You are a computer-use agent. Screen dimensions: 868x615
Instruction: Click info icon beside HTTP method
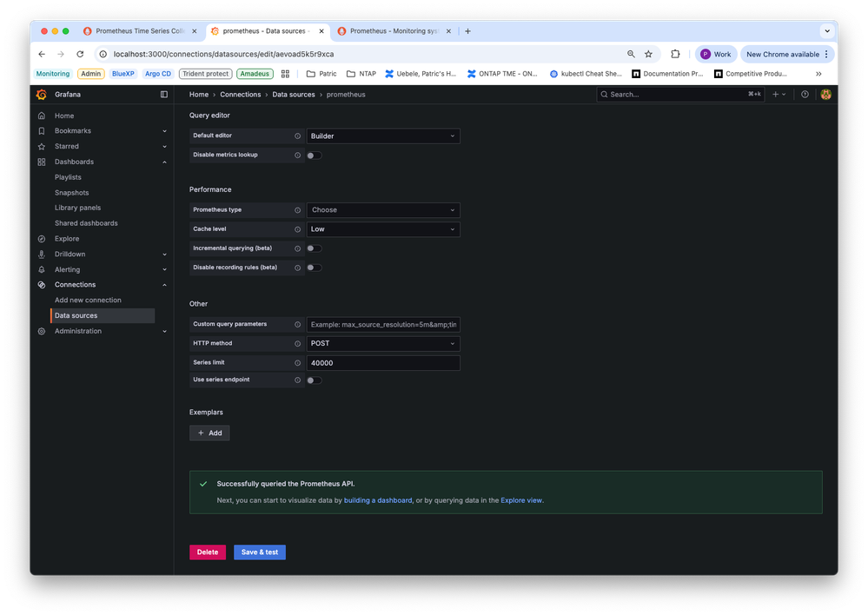297,344
